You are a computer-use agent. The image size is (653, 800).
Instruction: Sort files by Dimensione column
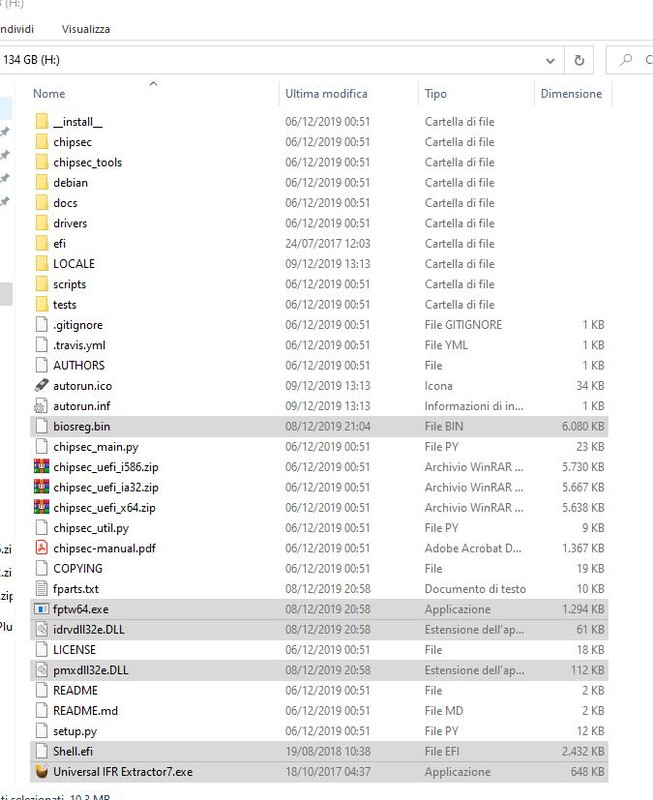coord(571,94)
